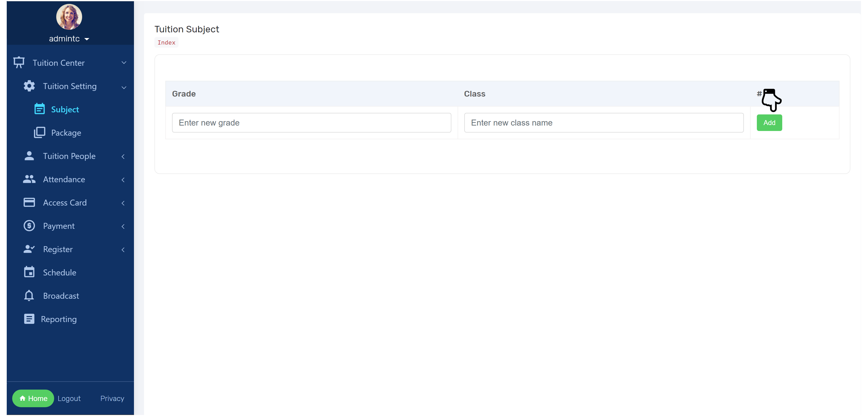Click the admintc username text

click(64, 39)
